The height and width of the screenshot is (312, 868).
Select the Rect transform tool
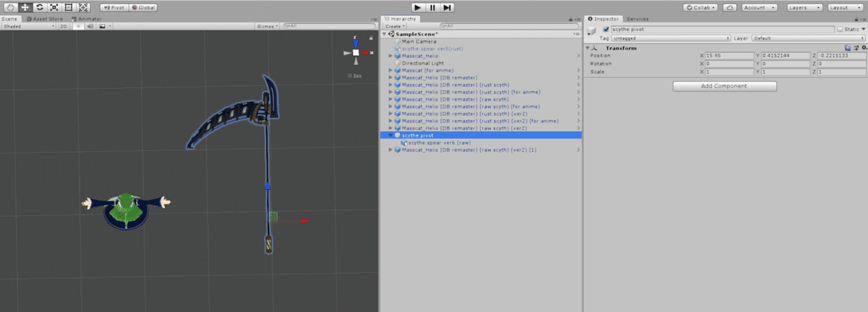[x=68, y=7]
